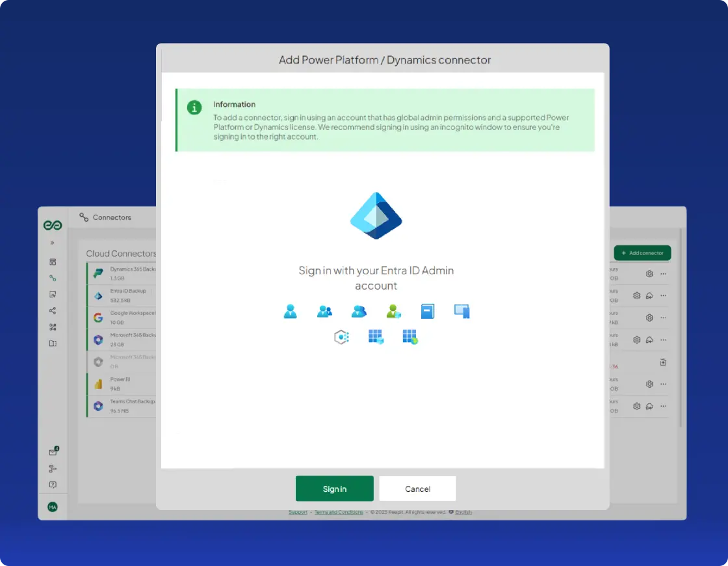728x566 pixels.
Task: Open settings gear for Dynamics 365 Backup row
Action: coord(649,274)
